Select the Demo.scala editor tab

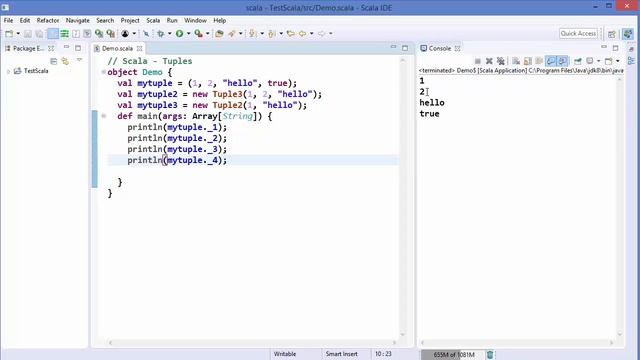click(x=117, y=48)
